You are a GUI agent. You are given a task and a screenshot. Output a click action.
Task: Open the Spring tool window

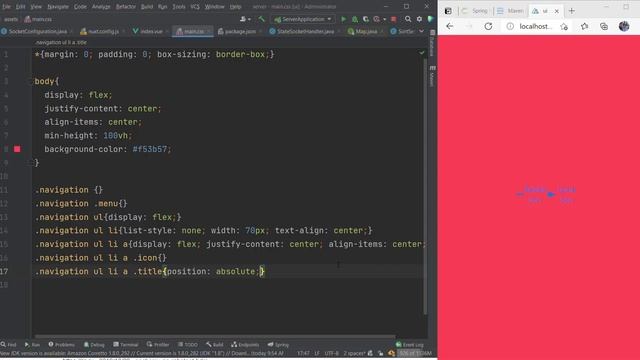point(278,344)
